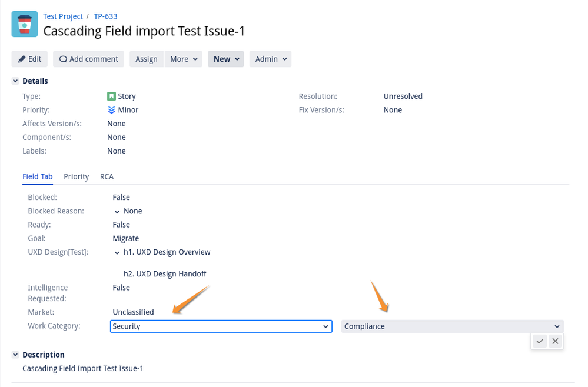Switch to the Priority tab
Image resolution: width=588 pixels, height=387 pixels.
[77, 176]
